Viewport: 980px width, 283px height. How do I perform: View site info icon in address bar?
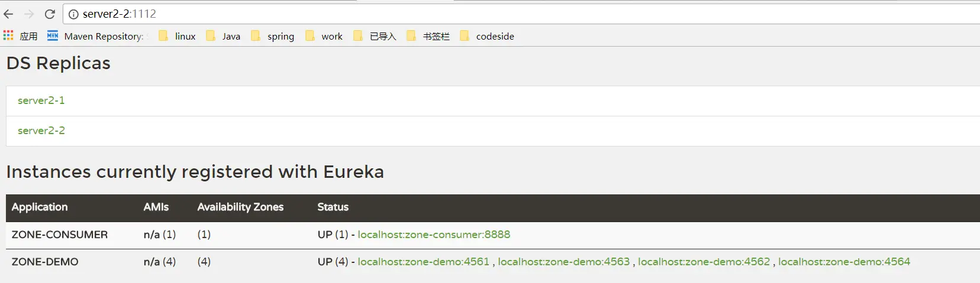tap(73, 14)
